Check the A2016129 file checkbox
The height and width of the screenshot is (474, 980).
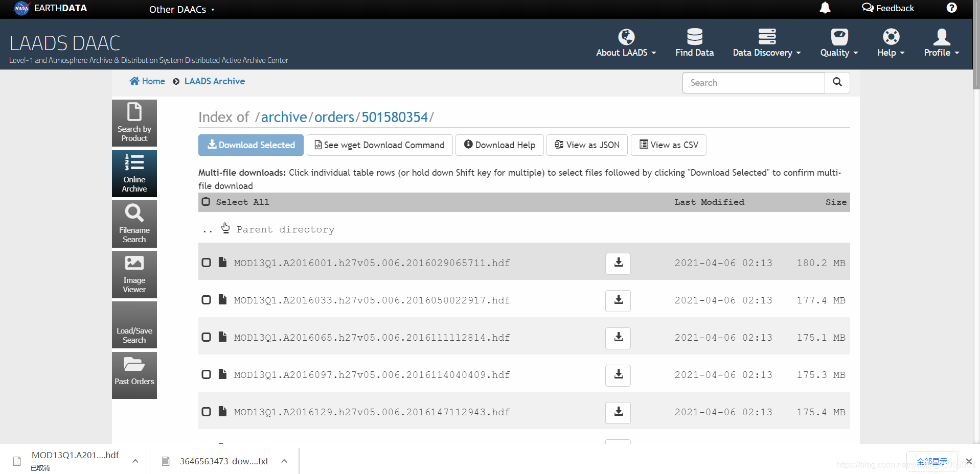coord(207,412)
